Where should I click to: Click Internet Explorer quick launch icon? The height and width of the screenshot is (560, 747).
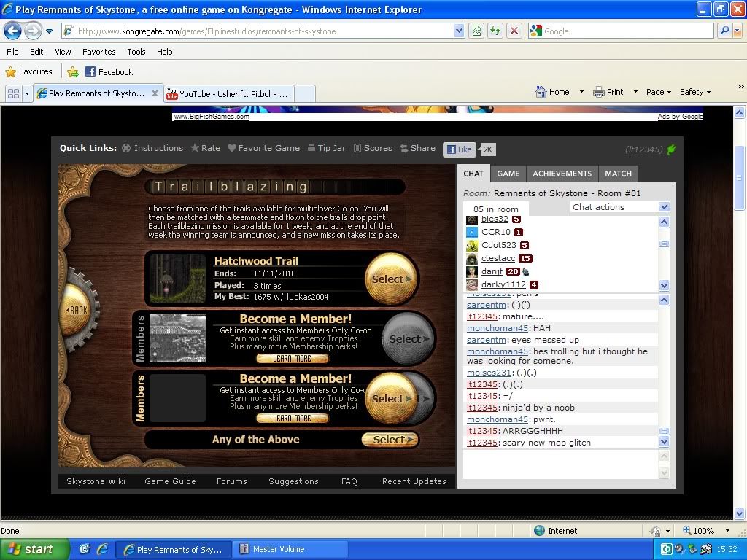pos(102,549)
